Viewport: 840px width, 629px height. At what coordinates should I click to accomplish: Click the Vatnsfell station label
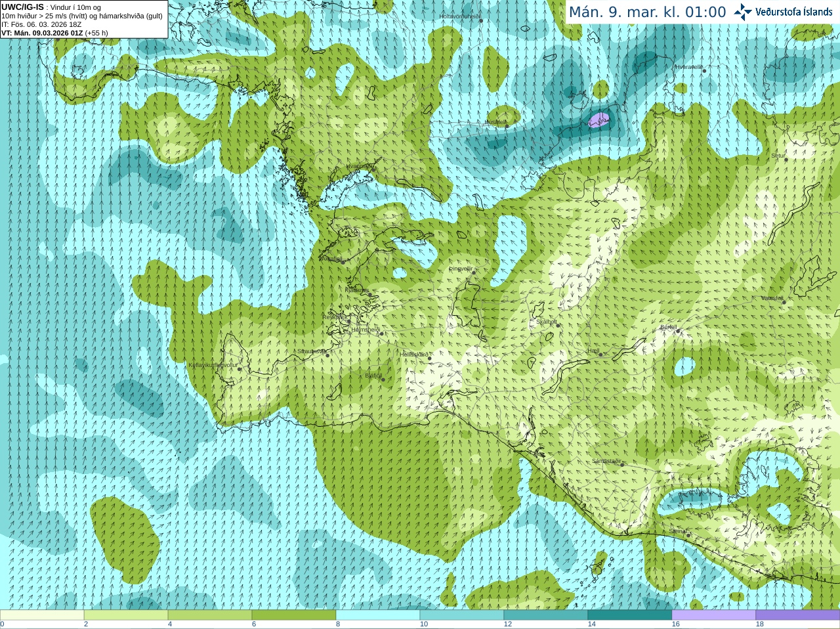click(x=772, y=298)
